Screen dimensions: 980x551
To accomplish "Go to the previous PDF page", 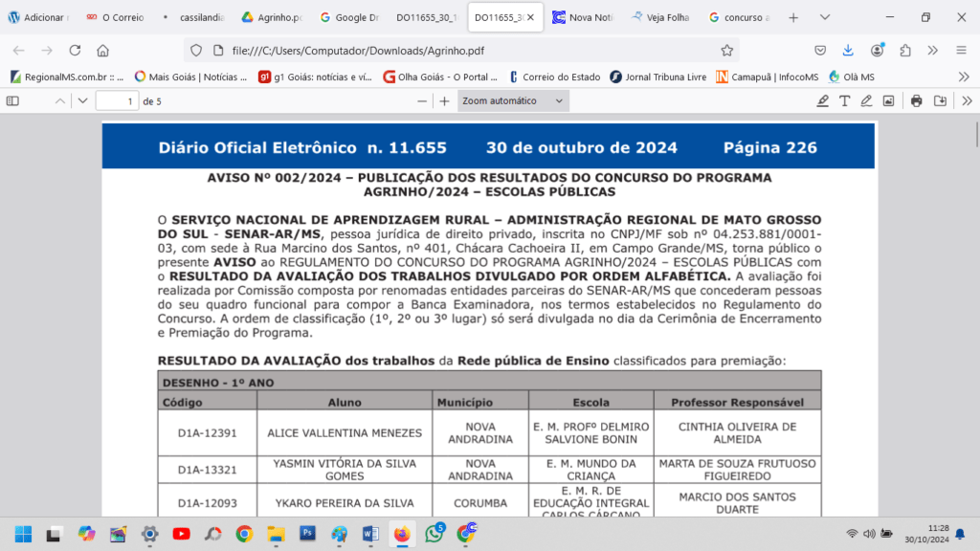I will coord(60,100).
